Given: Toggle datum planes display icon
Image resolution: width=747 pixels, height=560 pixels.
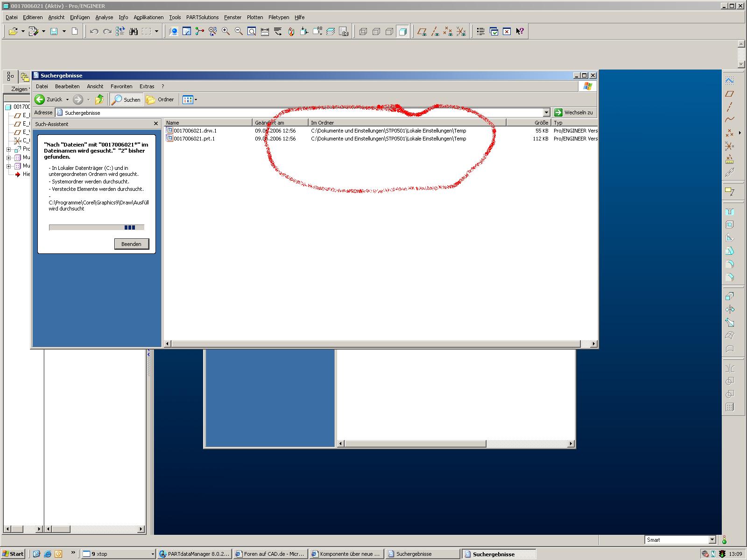Looking at the screenshot, I should click(422, 31).
